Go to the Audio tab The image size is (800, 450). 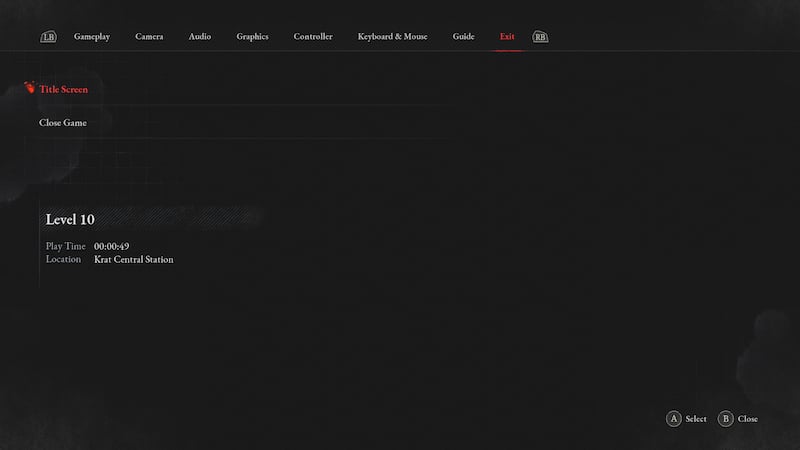(200, 37)
